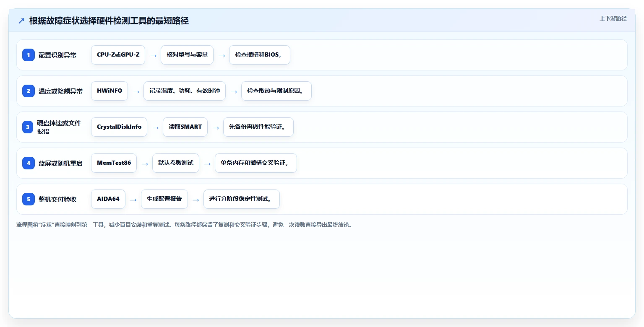Click the 读取SMART step box
The height and width of the screenshot is (327, 644).
click(x=185, y=127)
